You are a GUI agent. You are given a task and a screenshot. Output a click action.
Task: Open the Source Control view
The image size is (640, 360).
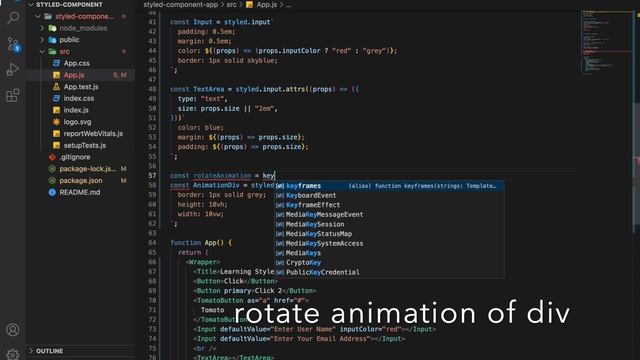click(13, 44)
